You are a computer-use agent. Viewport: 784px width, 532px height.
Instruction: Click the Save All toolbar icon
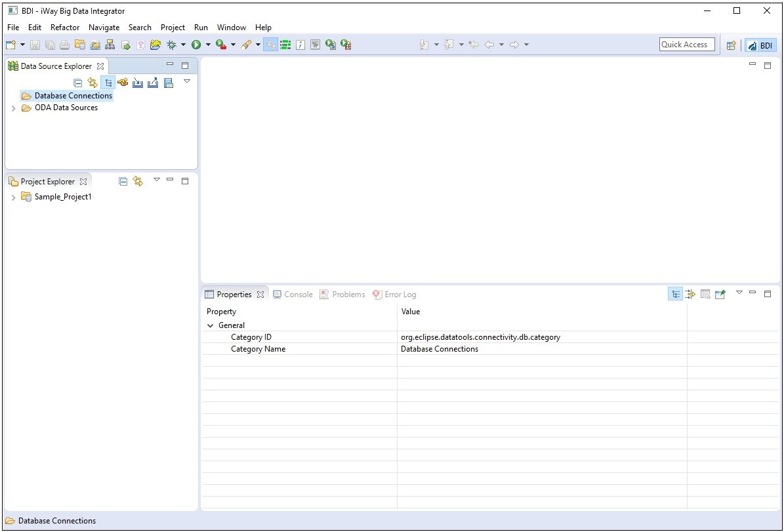(x=50, y=45)
